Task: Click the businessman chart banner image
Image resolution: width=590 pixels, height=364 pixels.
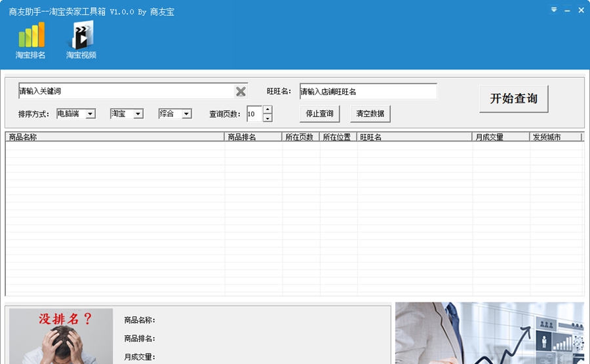Action: (490, 333)
